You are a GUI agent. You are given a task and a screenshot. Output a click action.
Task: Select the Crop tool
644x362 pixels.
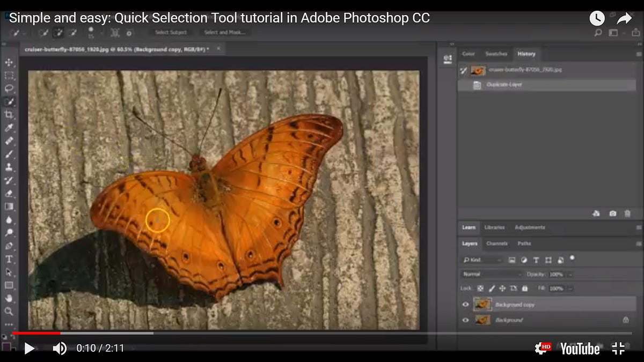[x=9, y=115]
